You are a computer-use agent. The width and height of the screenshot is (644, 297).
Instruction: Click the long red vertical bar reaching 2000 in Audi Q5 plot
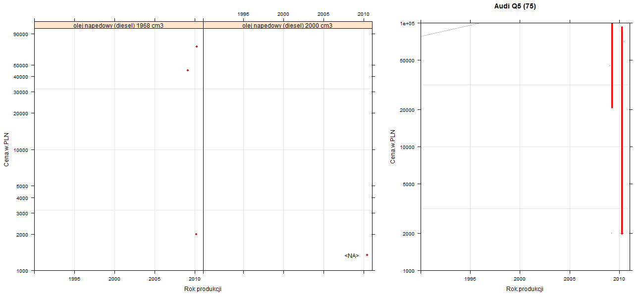[622, 130]
